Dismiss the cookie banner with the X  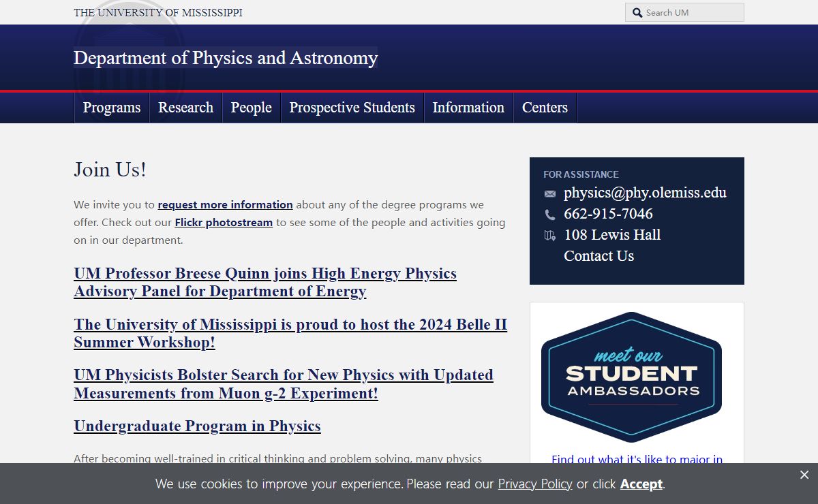(804, 475)
